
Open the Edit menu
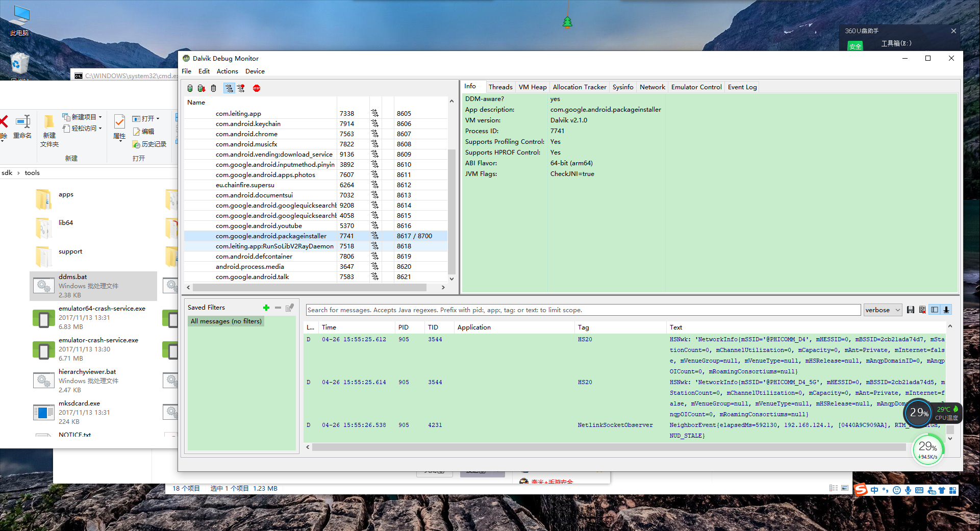[204, 71]
